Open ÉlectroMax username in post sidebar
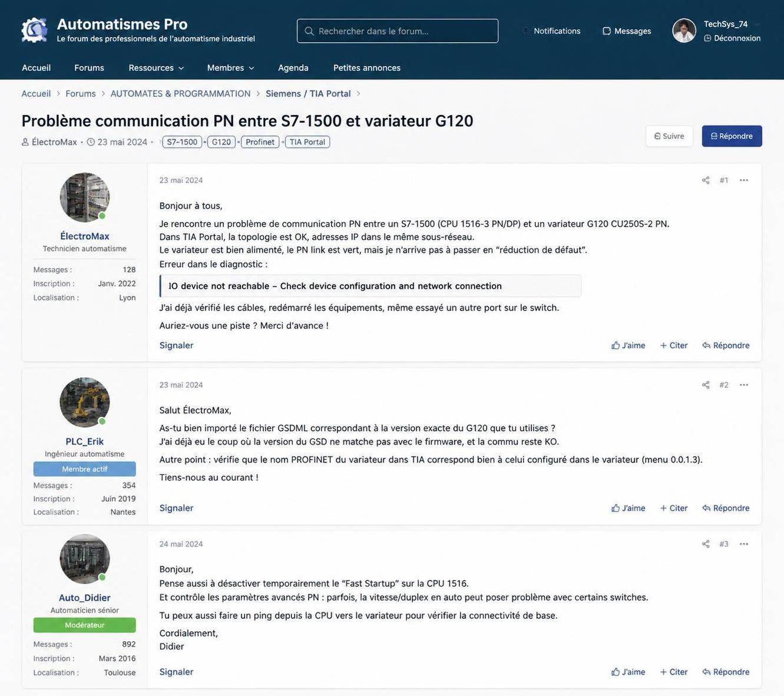 (x=85, y=236)
